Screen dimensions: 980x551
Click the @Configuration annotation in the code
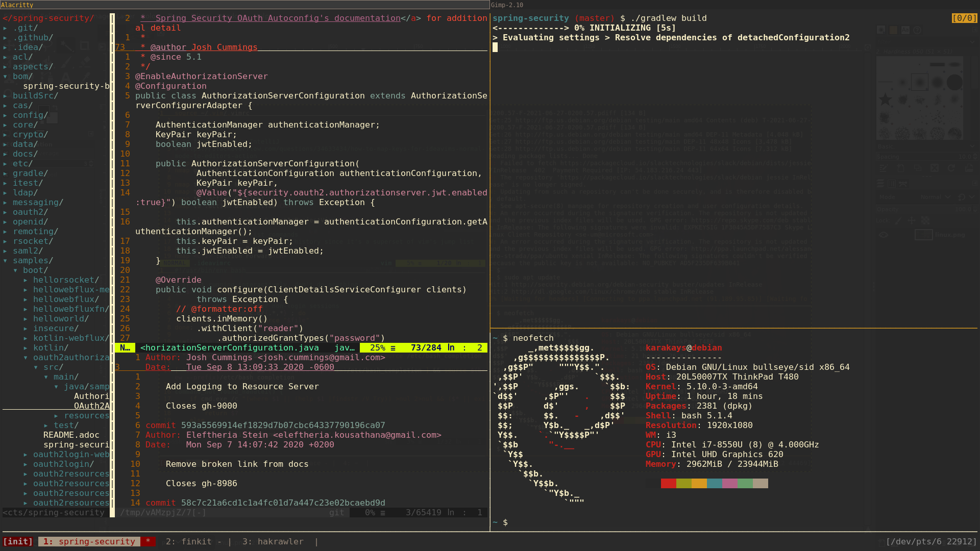point(171,86)
